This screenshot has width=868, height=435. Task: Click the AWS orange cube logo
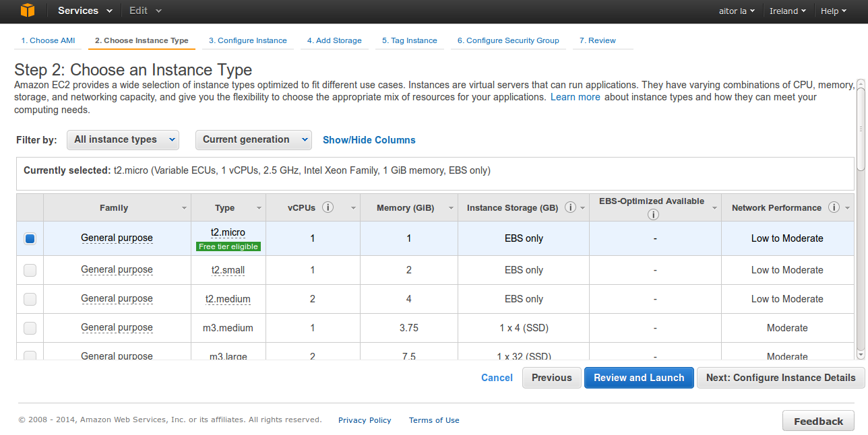(27, 11)
